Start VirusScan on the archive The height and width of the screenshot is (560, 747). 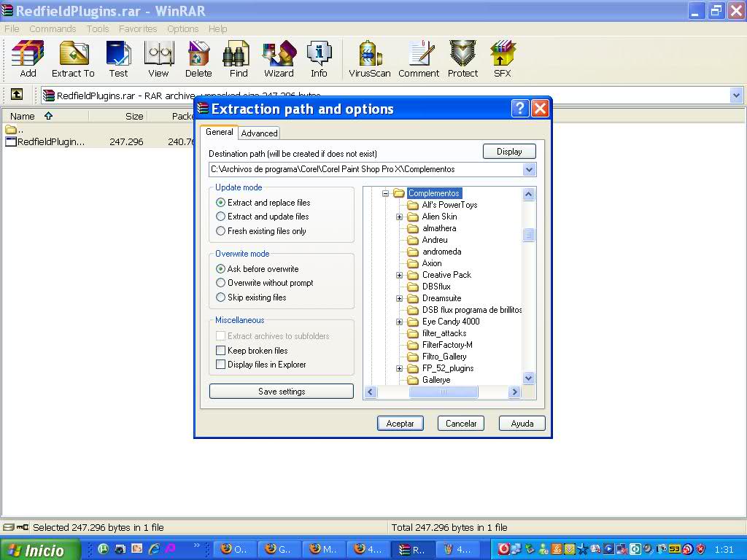click(370, 59)
